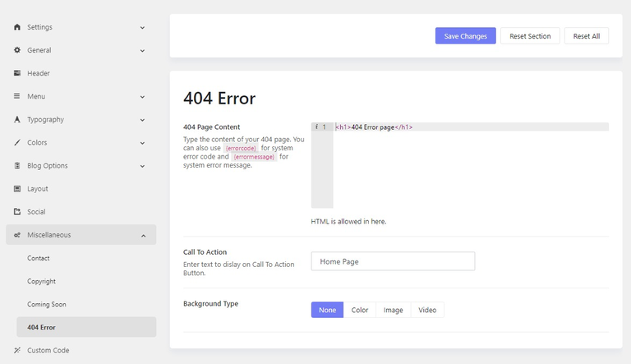Click the General gear icon
The image size is (631, 364).
pos(17,50)
